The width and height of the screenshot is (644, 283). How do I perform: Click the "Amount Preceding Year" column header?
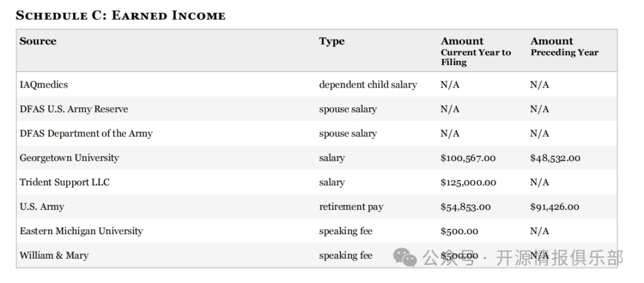coord(564,46)
